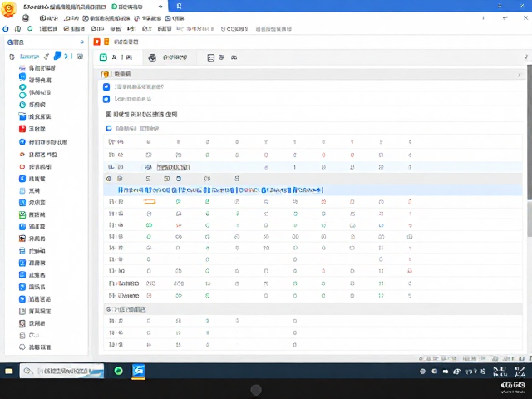The height and width of the screenshot is (399, 532).
Task: Click the speech bubble icon at sidebar bottom
Action: point(22,347)
